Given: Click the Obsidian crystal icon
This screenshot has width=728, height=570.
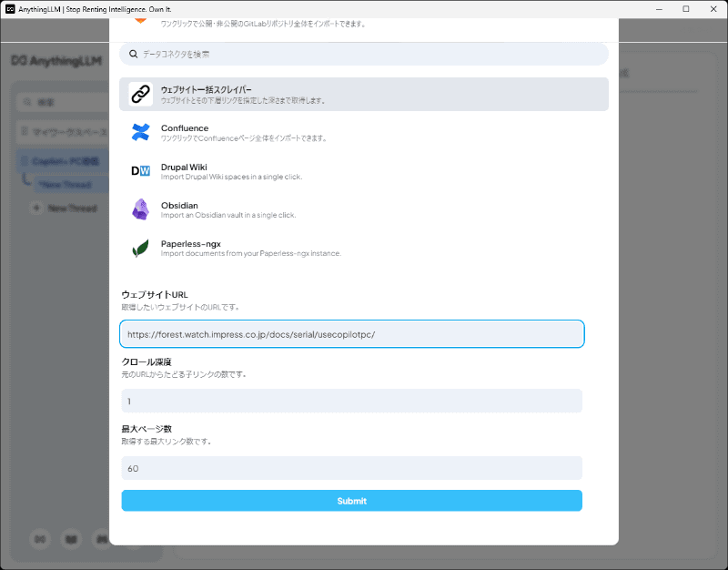Looking at the screenshot, I should pyautogui.click(x=141, y=209).
